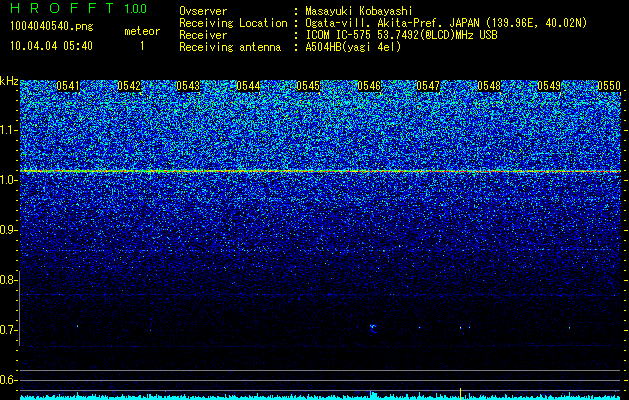Click the 0.7 frequency axis label

8,330
